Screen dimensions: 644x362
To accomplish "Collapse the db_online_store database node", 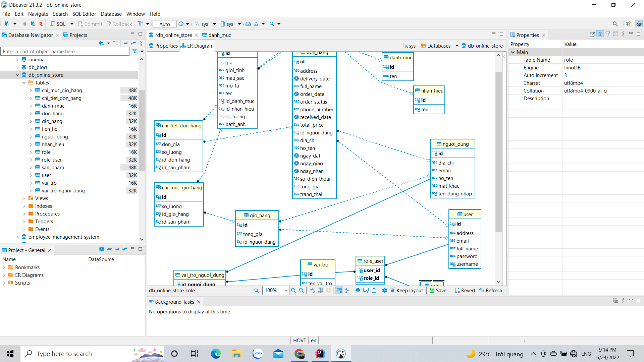I will click(17, 75).
